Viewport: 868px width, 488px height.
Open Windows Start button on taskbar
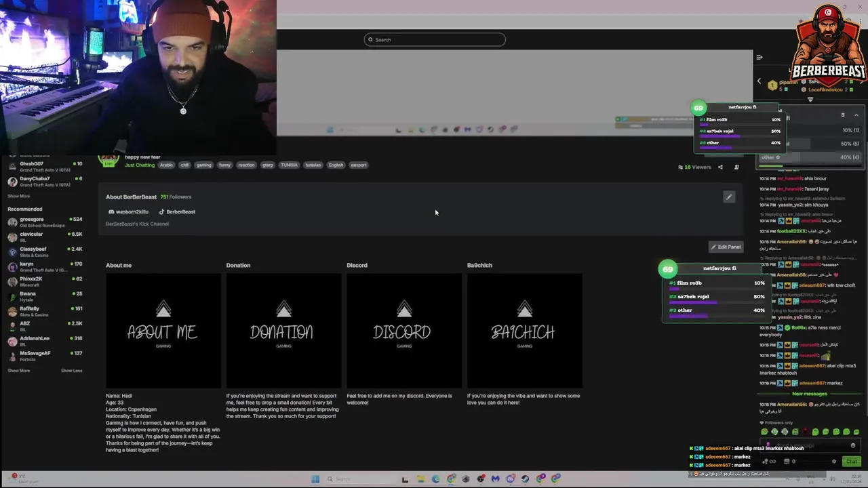point(315,479)
